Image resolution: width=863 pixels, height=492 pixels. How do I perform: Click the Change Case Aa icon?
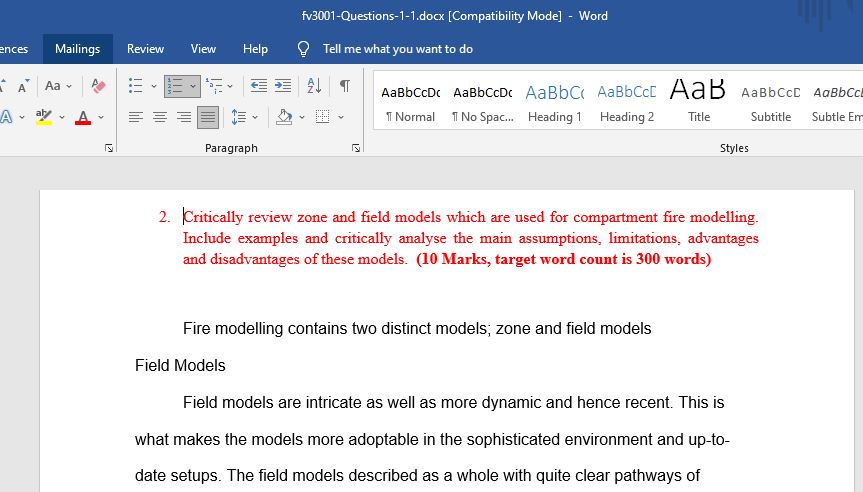coord(53,86)
